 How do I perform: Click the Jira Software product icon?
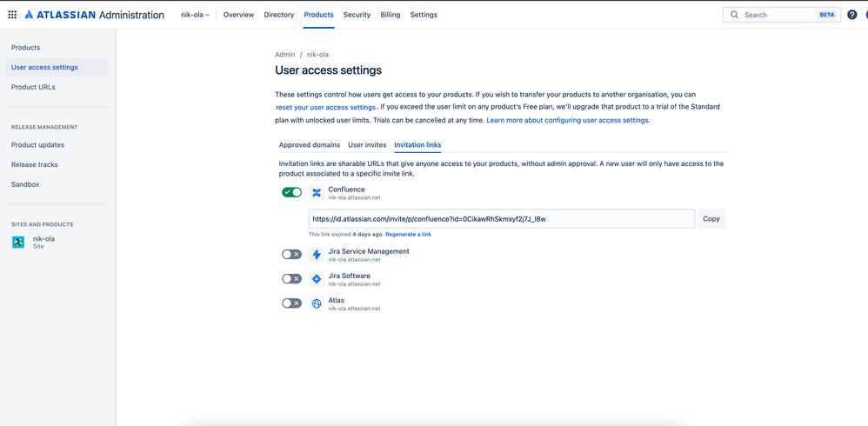click(x=317, y=279)
